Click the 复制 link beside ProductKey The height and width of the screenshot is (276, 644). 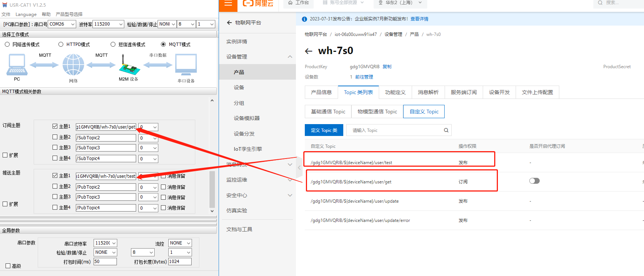pos(387,67)
